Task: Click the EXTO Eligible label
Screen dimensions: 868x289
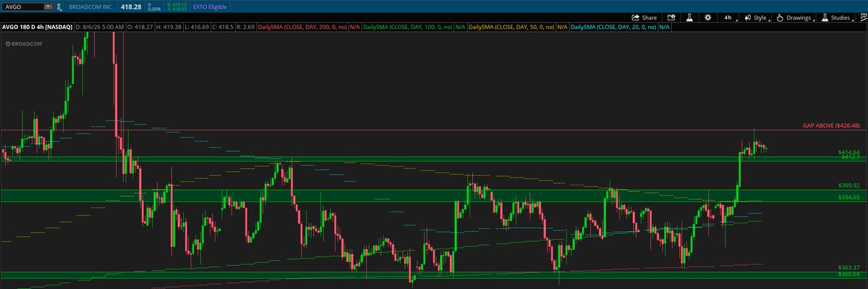Action: [x=210, y=7]
